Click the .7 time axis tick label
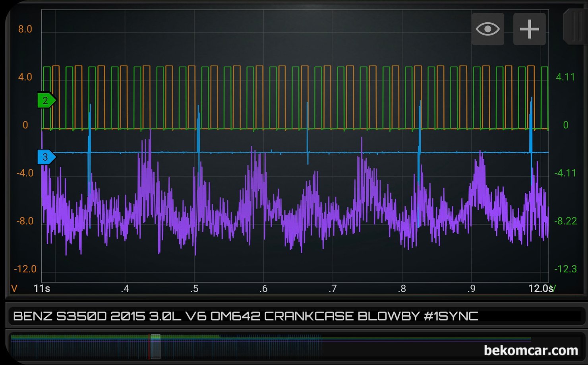588x365 pixels. [x=333, y=289]
